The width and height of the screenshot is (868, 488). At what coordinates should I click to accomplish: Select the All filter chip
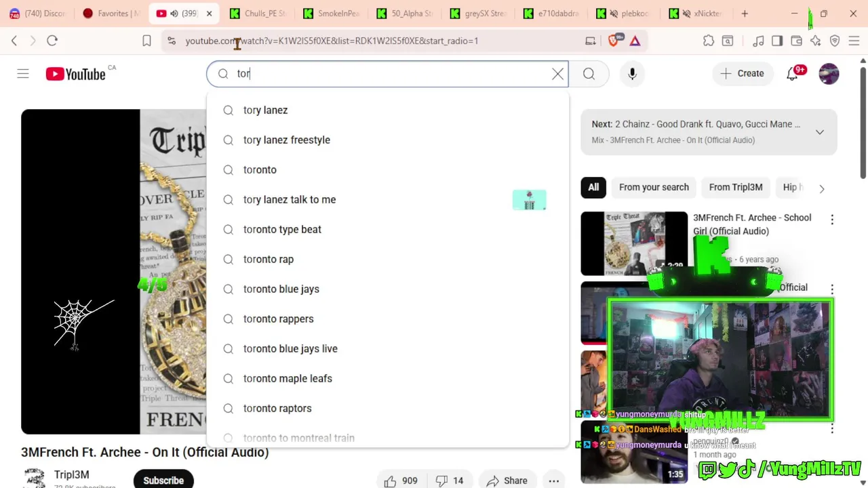pyautogui.click(x=593, y=187)
